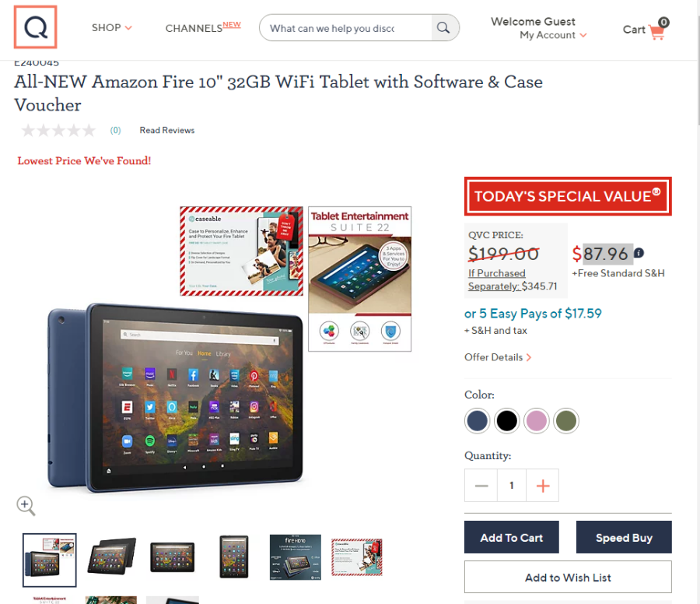Decrease quantity with minus icon

point(481,486)
